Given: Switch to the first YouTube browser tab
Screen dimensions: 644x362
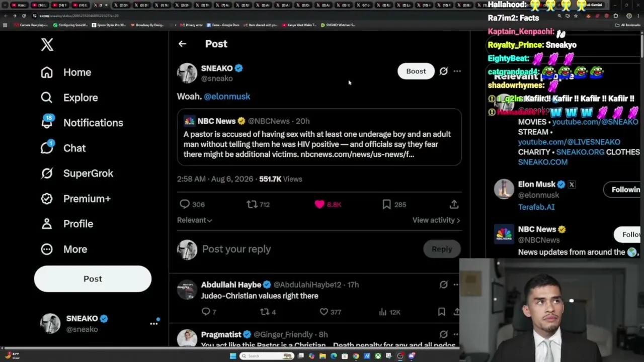Looking at the screenshot, I should pos(19,5).
